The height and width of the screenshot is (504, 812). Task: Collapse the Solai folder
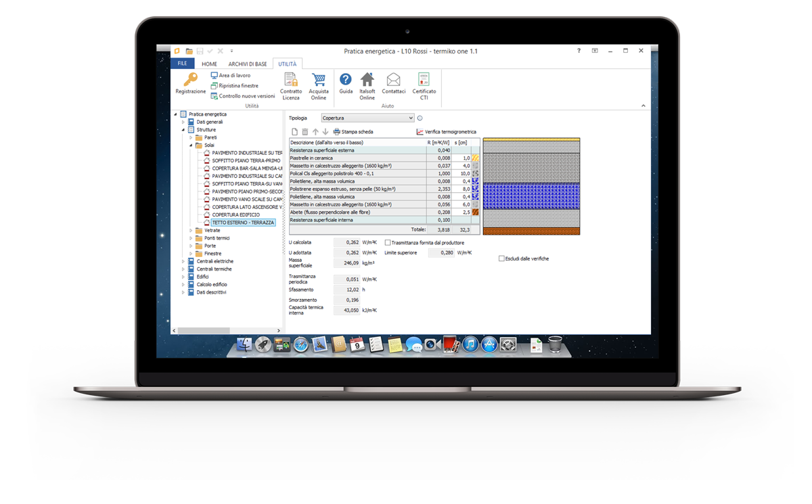tap(191, 145)
